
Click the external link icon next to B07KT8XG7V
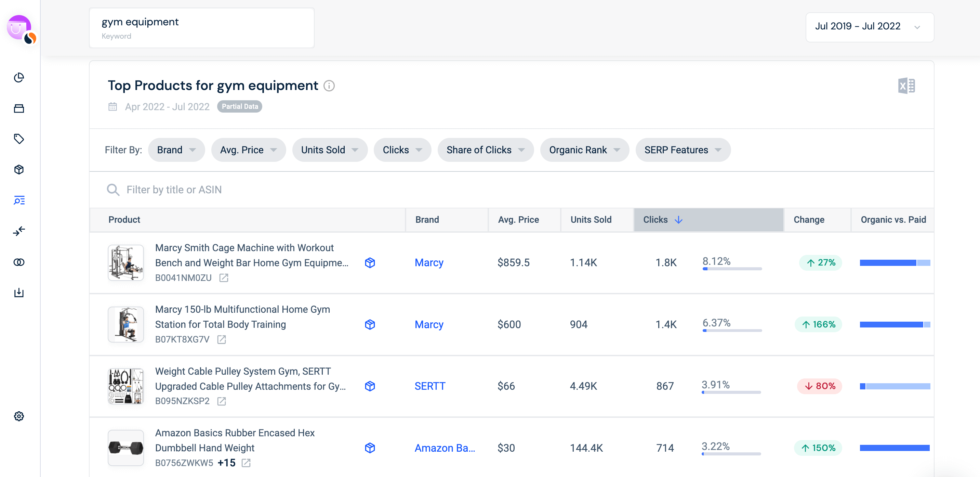click(x=223, y=339)
